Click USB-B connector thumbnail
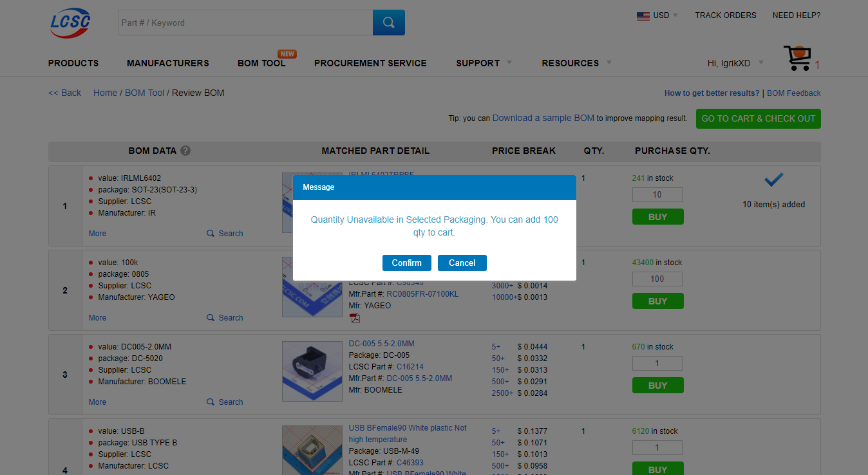This screenshot has height=475, width=868. 312,451
